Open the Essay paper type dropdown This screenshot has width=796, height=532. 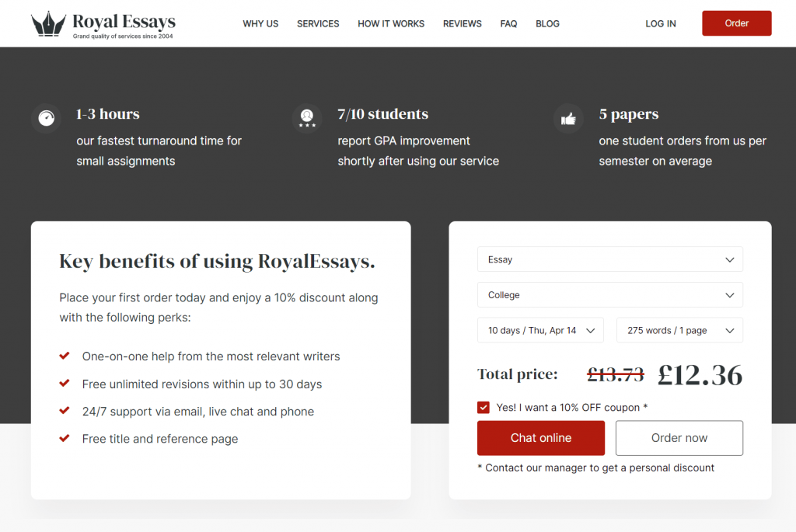[610, 259]
